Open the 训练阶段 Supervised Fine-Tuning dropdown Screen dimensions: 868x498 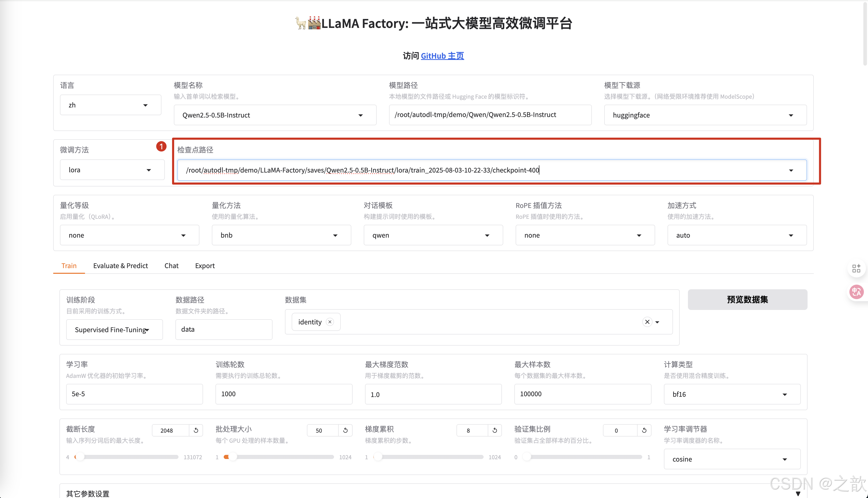[x=114, y=329]
